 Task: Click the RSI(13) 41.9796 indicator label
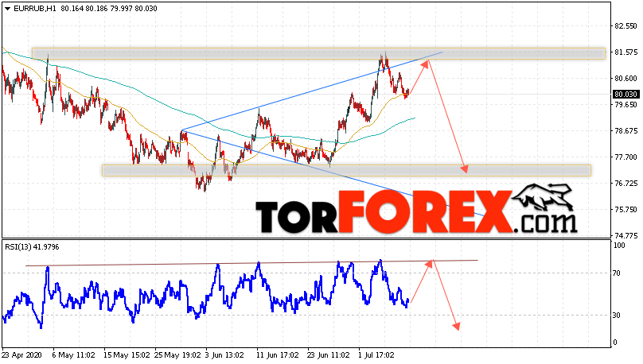[x=32, y=247]
